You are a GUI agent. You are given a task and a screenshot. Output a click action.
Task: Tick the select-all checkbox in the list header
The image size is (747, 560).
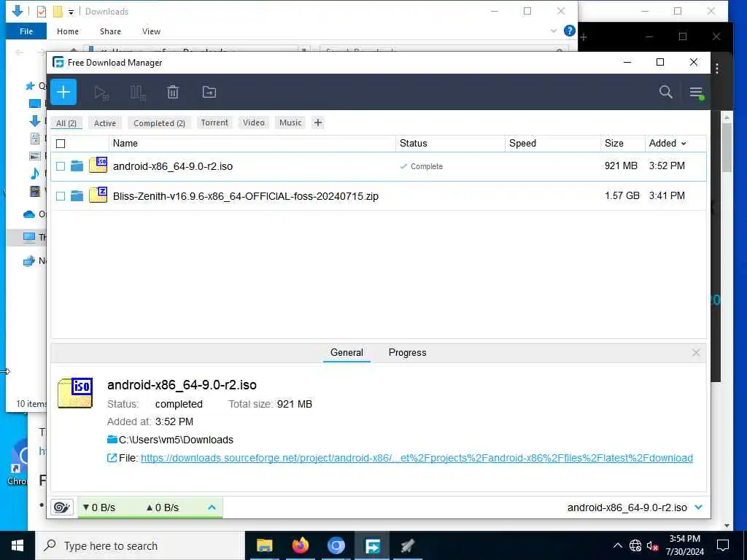[x=61, y=144]
